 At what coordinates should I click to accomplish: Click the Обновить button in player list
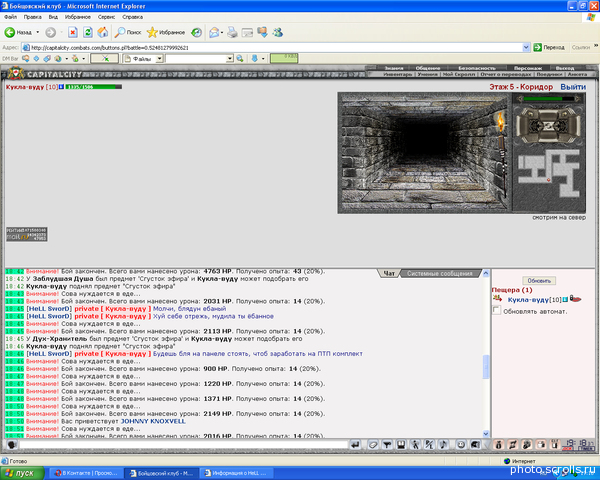[x=539, y=280]
